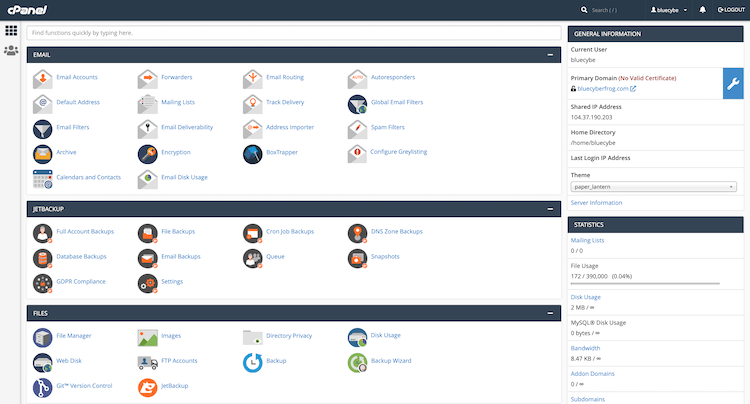Open the Directory Privacy folder icon
750x404 pixels.
[x=253, y=338]
